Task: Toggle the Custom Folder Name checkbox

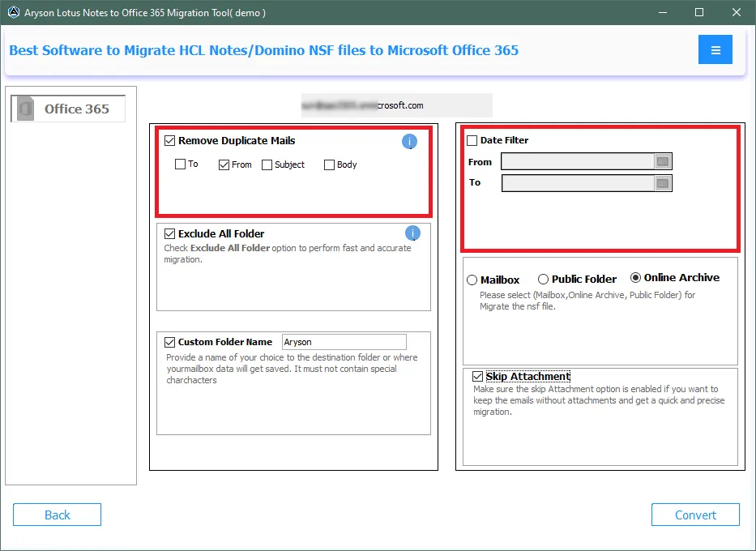Action: [x=169, y=342]
